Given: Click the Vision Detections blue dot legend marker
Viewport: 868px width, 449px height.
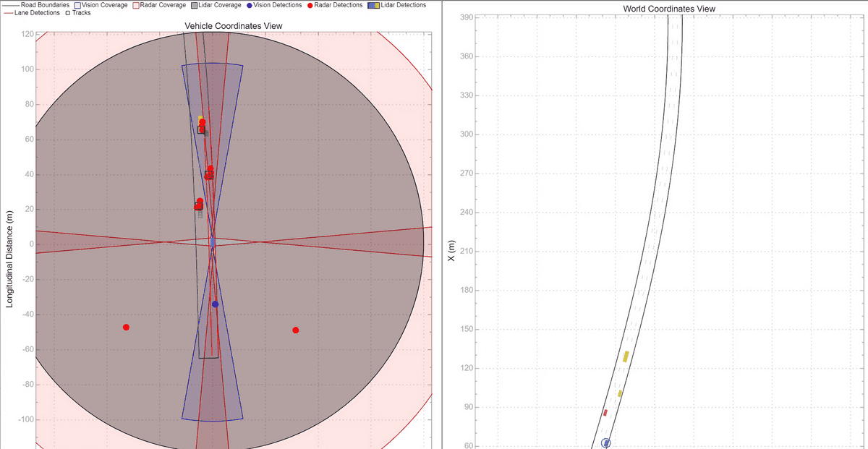Looking at the screenshot, I should (x=250, y=5).
